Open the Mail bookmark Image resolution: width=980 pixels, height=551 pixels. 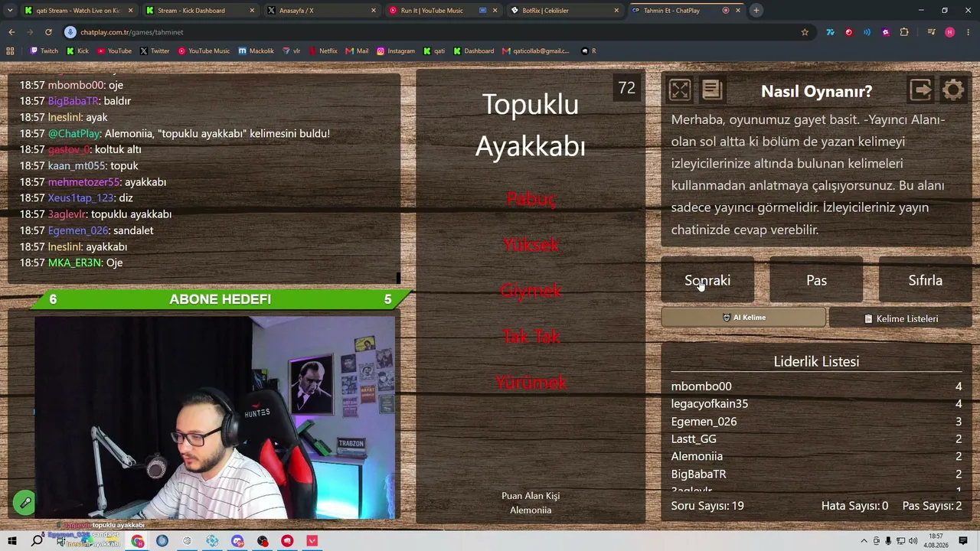357,51
